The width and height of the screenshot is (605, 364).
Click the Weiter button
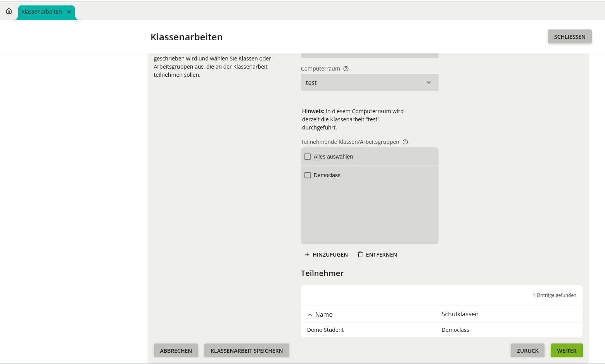(x=566, y=350)
